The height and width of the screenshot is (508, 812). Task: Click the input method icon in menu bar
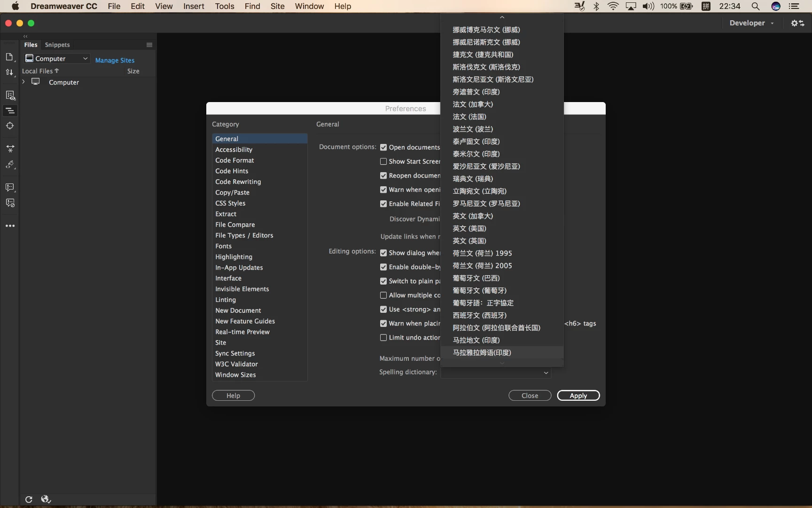pos(706,6)
